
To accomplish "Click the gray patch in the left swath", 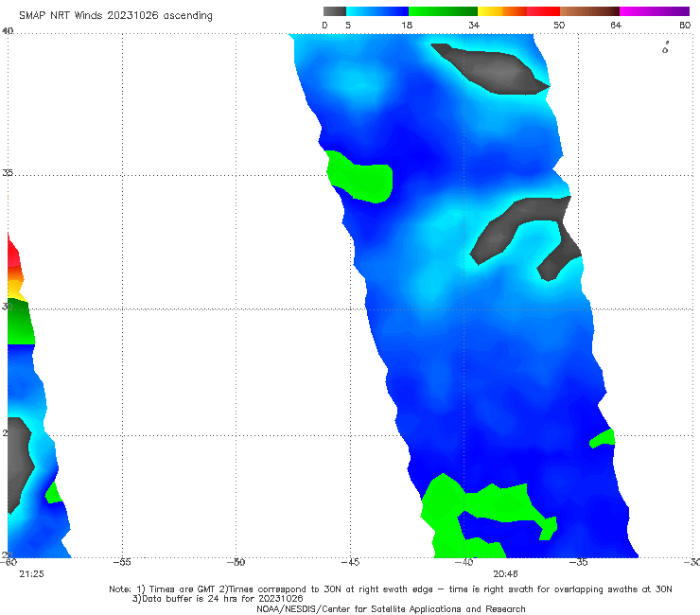I will (19, 465).
